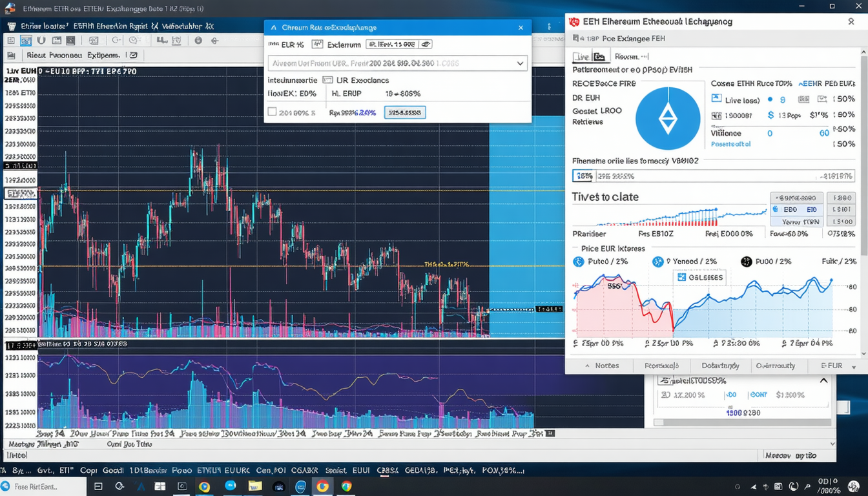Screen dimensions: 868x496
Task: Click the blue dollar sign icon
Action: [770, 115]
